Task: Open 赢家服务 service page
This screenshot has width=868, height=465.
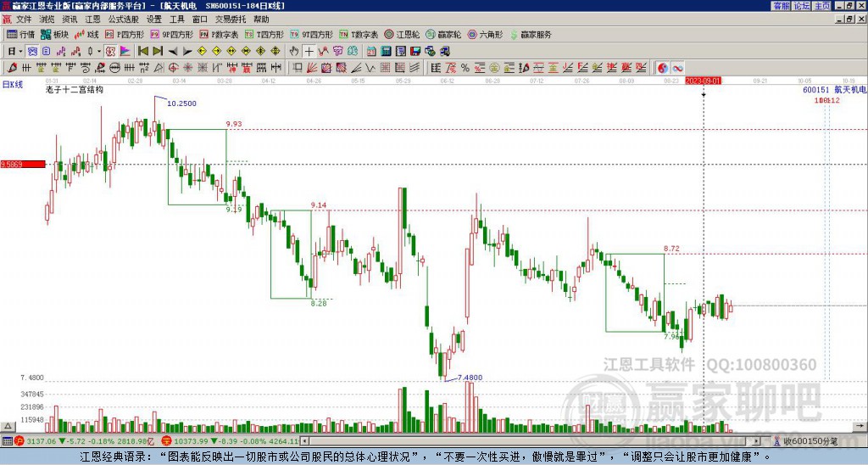Action: (531, 34)
